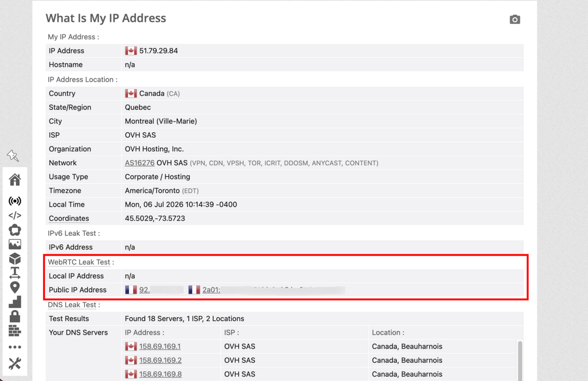Click the French flag beside 92. address
The height and width of the screenshot is (381, 588).
pyautogui.click(x=131, y=290)
